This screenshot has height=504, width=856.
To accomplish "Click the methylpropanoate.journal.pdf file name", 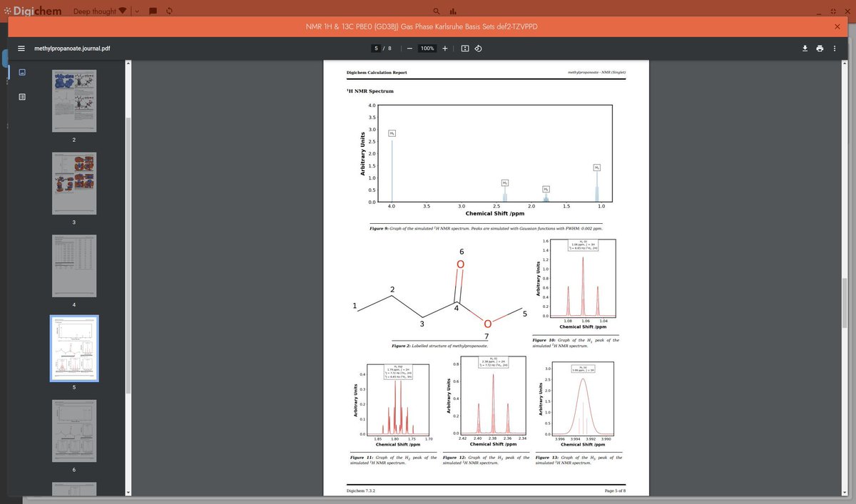I will [72, 48].
